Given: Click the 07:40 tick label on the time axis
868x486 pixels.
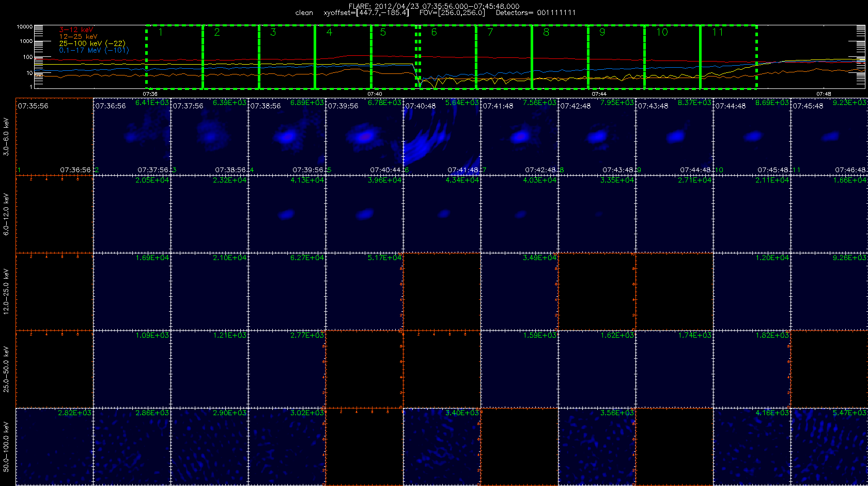Looking at the screenshot, I should [375, 94].
